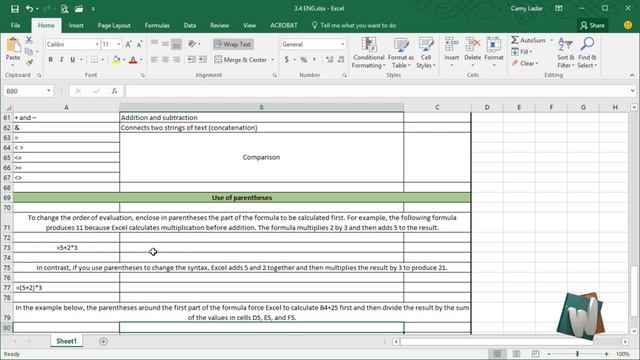Click the Undo arrow icon
The height and width of the screenshot is (360, 640).
pos(29,9)
